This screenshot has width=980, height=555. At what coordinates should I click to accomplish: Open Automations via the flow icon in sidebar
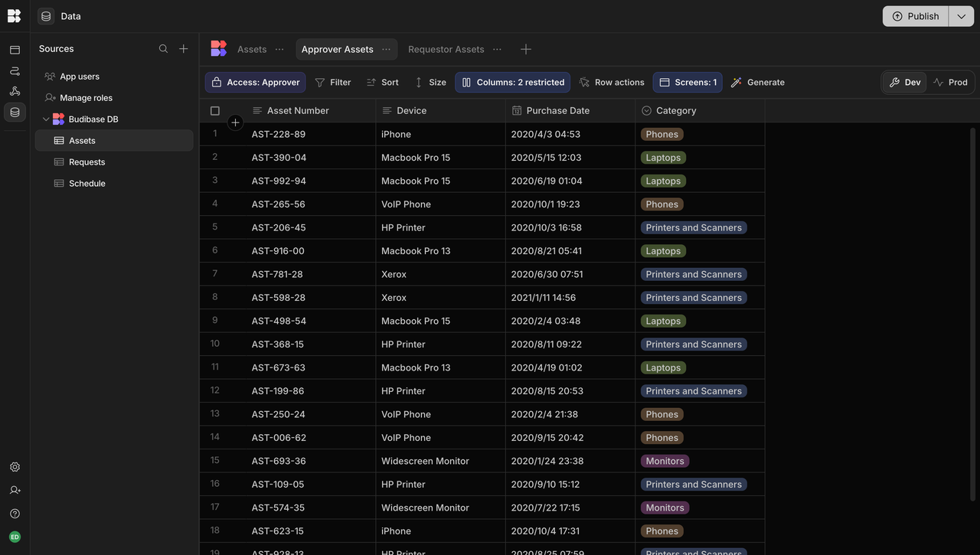(x=14, y=70)
